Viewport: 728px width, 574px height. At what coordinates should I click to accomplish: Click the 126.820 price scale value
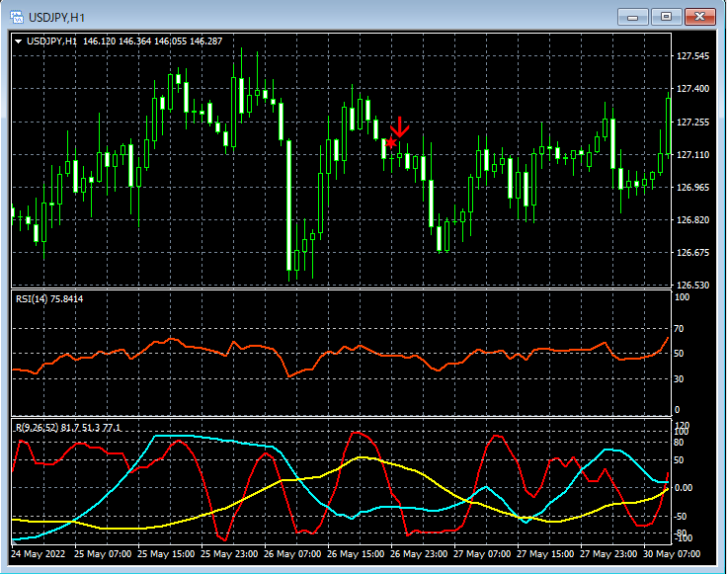point(692,220)
